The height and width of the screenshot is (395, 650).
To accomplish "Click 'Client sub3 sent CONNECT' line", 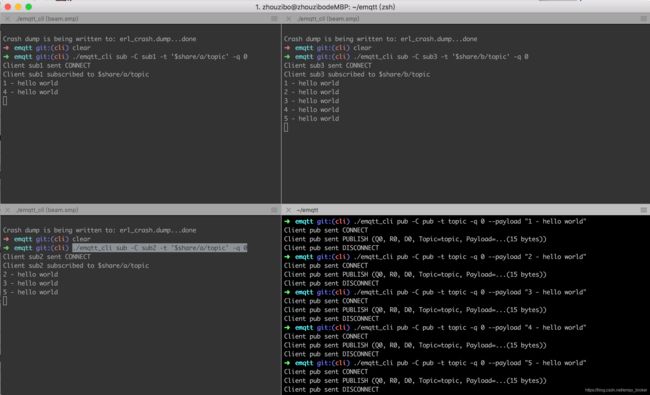I will pyautogui.click(x=327, y=65).
